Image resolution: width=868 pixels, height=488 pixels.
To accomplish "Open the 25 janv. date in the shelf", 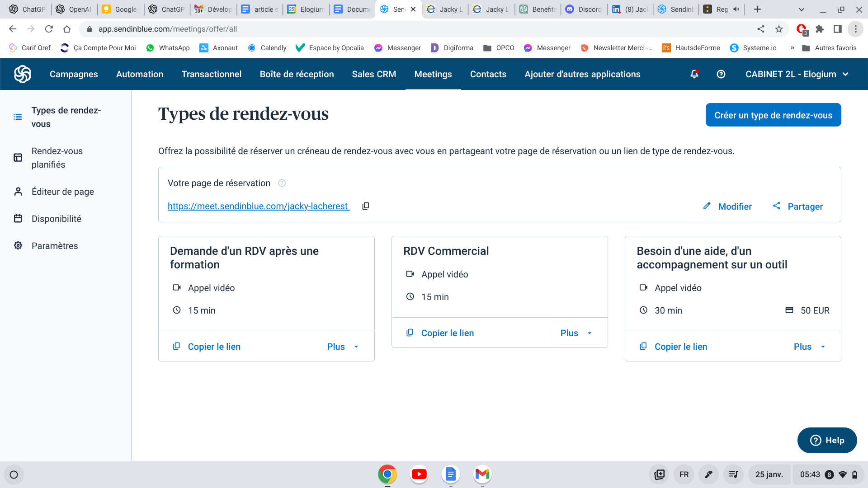I will point(769,474).
